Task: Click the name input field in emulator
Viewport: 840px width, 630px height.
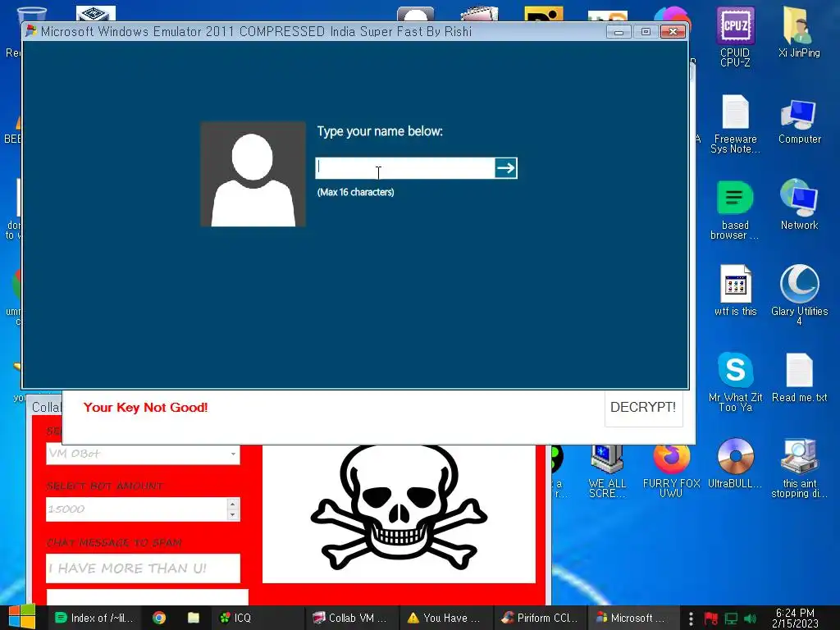Action: pos(405,168)
